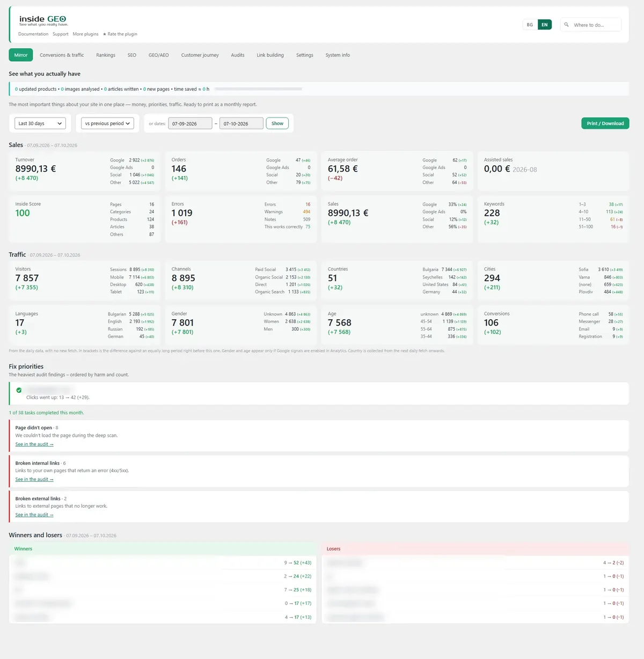This screenshot has height=659, width=644.
Task: Follow See in the audit under Broken internal links
Action: tap(34, 479)
